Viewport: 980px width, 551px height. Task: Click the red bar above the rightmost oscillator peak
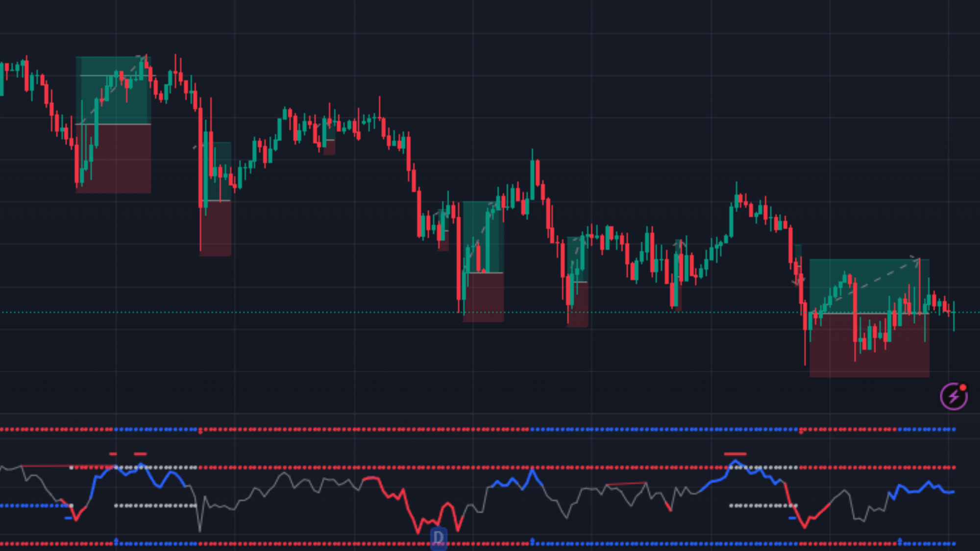[x=735, y=454]
